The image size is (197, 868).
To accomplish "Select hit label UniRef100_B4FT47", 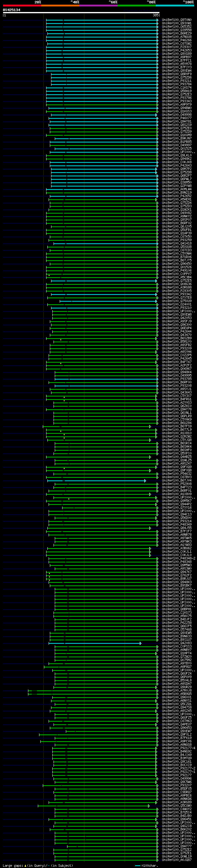I will [177, 362].
